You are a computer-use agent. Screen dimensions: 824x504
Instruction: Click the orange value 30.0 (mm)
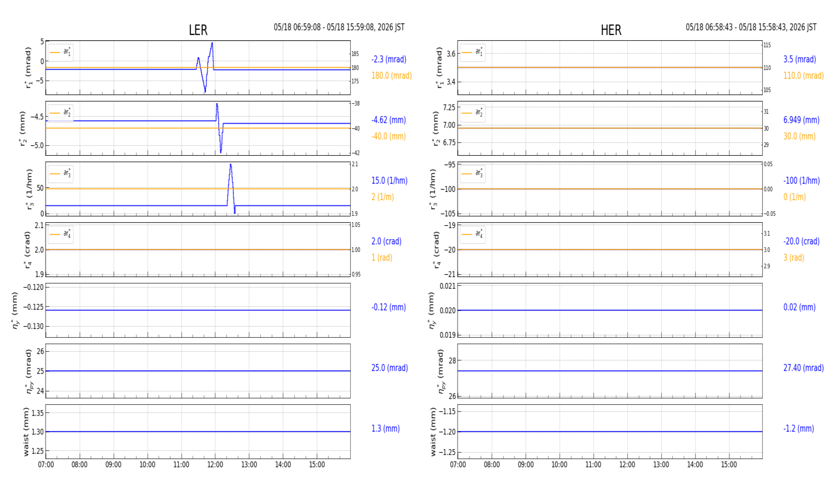(x=799, y=136)
